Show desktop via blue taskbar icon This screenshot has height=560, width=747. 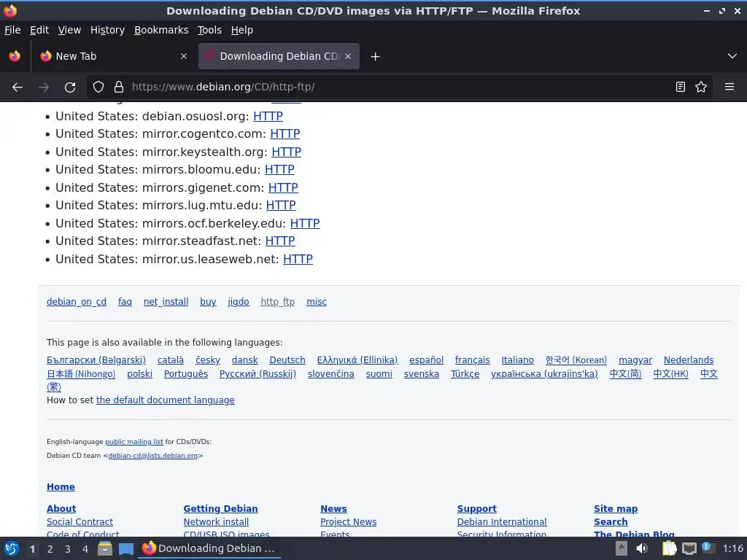click(126, 549)
